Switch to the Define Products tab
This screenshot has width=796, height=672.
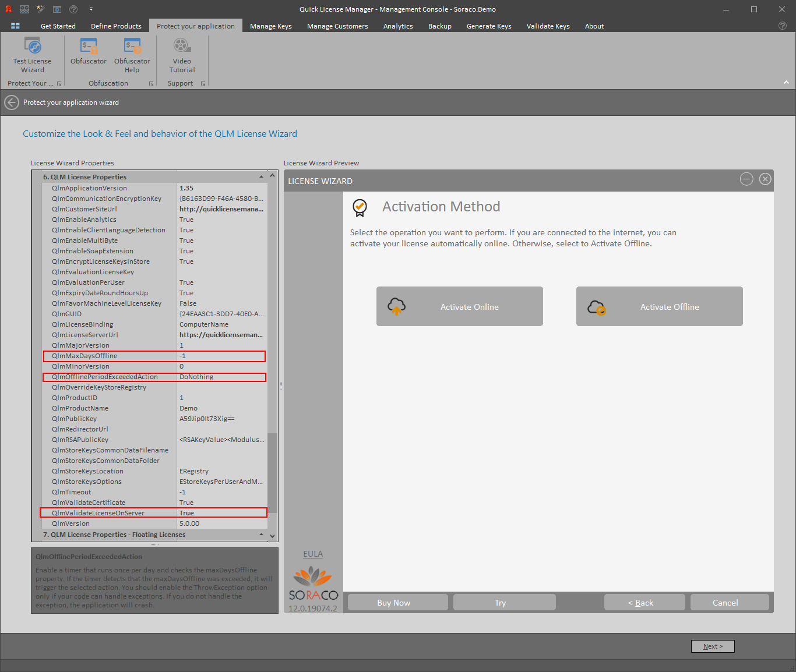116,26
